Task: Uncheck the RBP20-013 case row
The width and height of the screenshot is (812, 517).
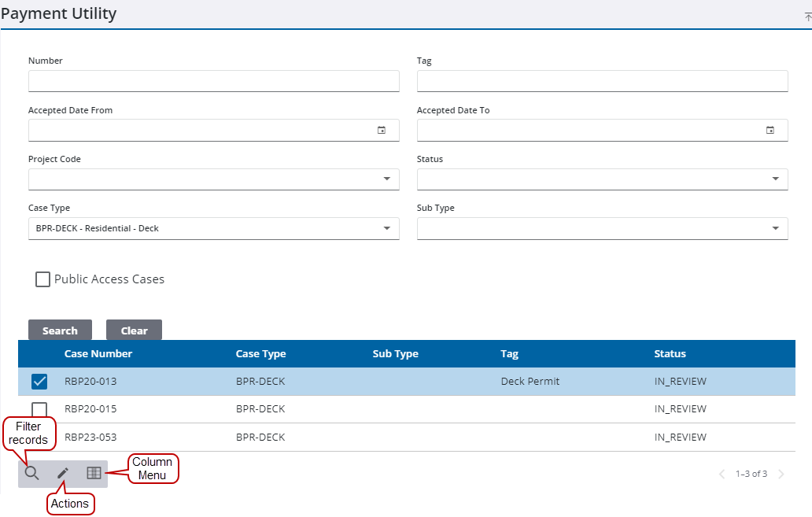Action: click(39, 382)
